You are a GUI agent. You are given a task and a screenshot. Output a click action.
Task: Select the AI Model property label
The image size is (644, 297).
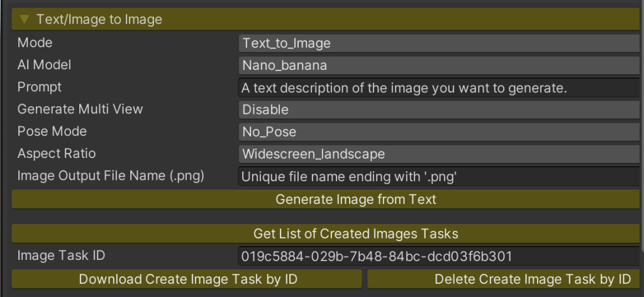[44, 65]
